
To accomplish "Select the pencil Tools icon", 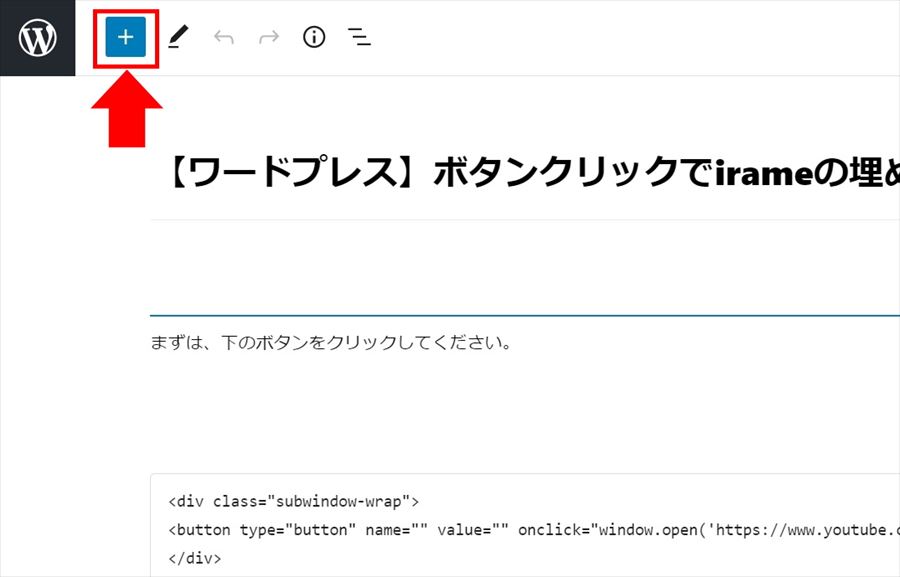I will click(x=178, y=38).
